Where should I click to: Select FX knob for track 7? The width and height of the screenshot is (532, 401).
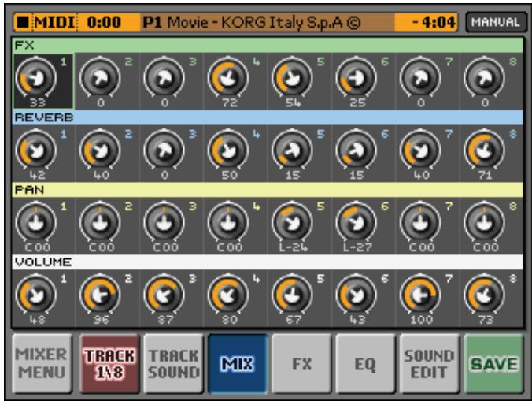[420, 78]
